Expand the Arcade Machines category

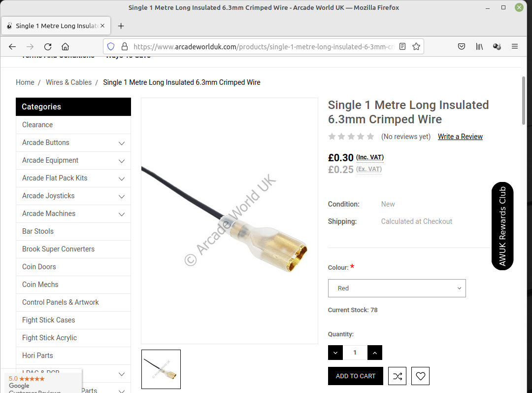(122, 214)
